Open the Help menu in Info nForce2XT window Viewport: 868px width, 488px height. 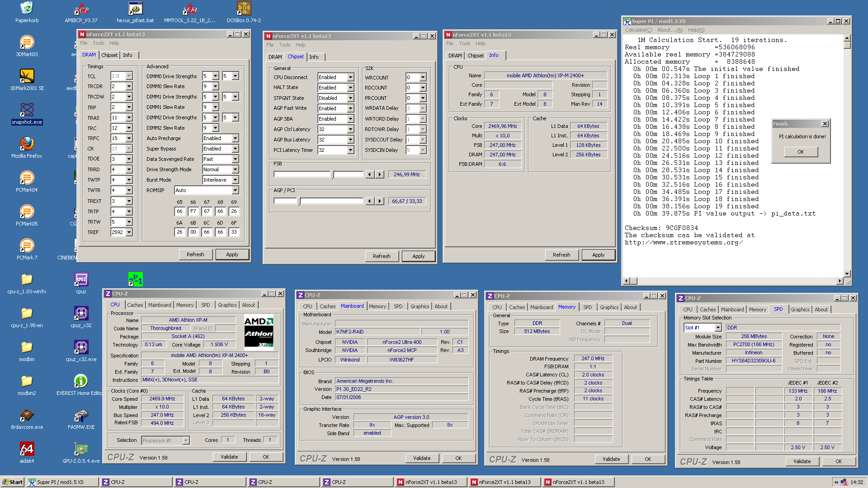point(480,43)
